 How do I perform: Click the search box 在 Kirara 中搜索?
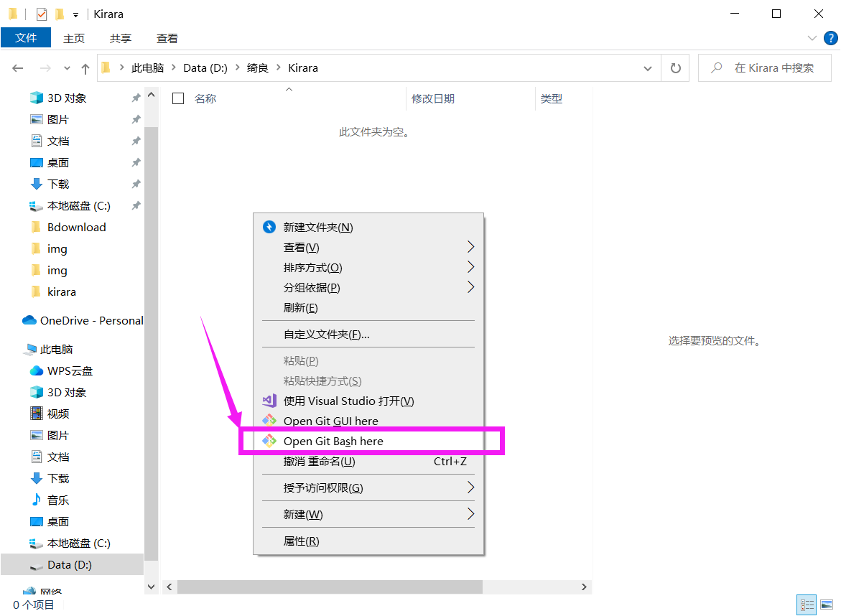(x=764, y=68)
